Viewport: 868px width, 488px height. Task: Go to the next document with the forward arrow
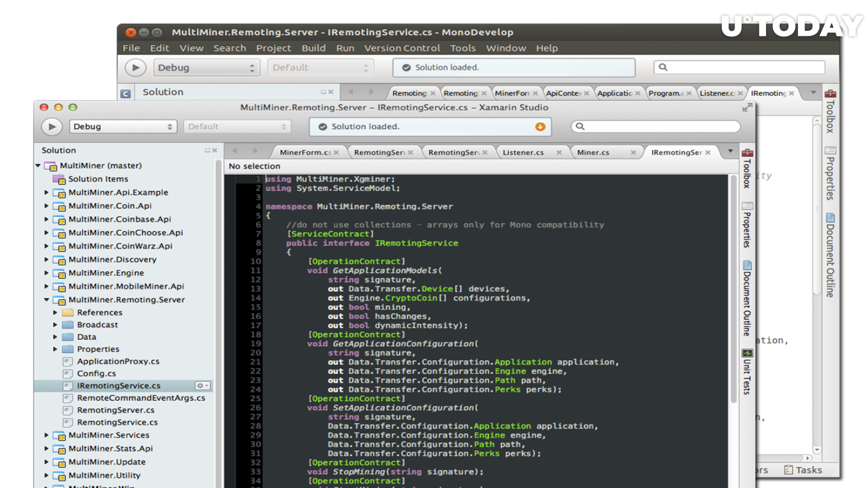click(255, 151)
